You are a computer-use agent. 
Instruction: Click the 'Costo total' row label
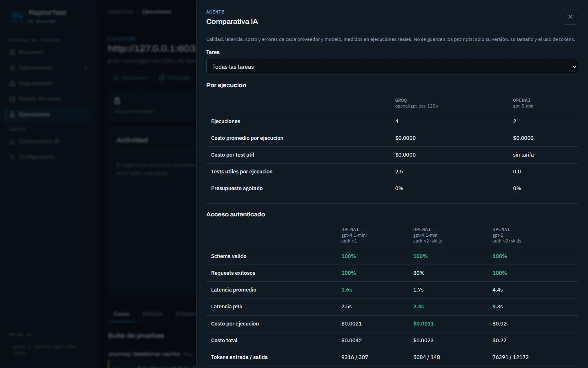(x=224, y=341)
